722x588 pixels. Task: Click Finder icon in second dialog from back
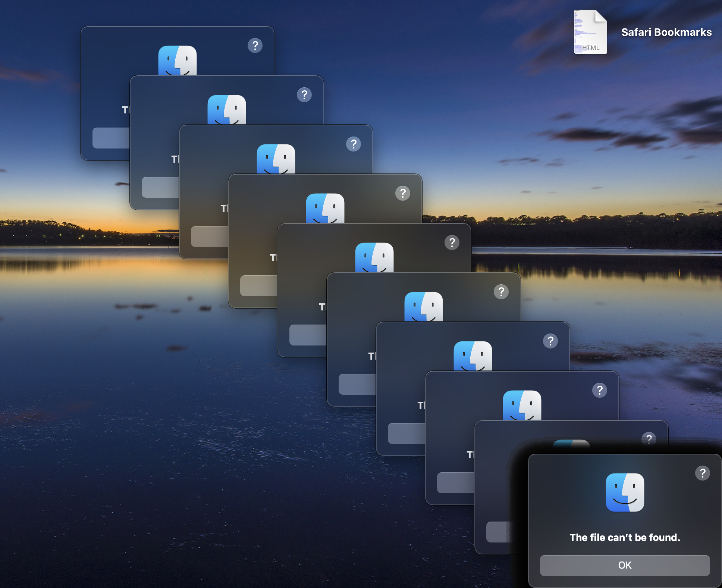tap(227, 110)
